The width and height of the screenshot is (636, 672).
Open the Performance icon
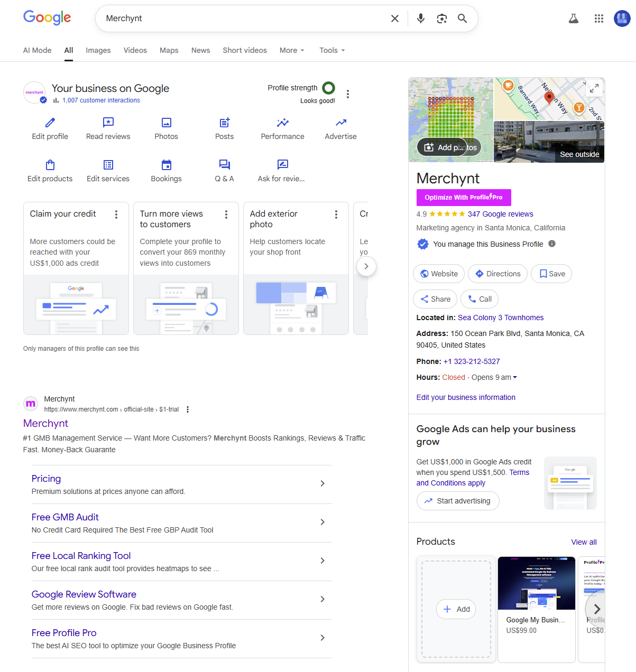pyautogui.click(x=283, y=123)
